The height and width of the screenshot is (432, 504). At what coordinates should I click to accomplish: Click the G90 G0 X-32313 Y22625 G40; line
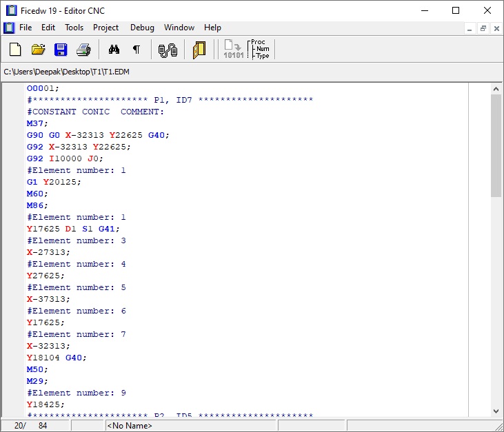tap(98, 135)
